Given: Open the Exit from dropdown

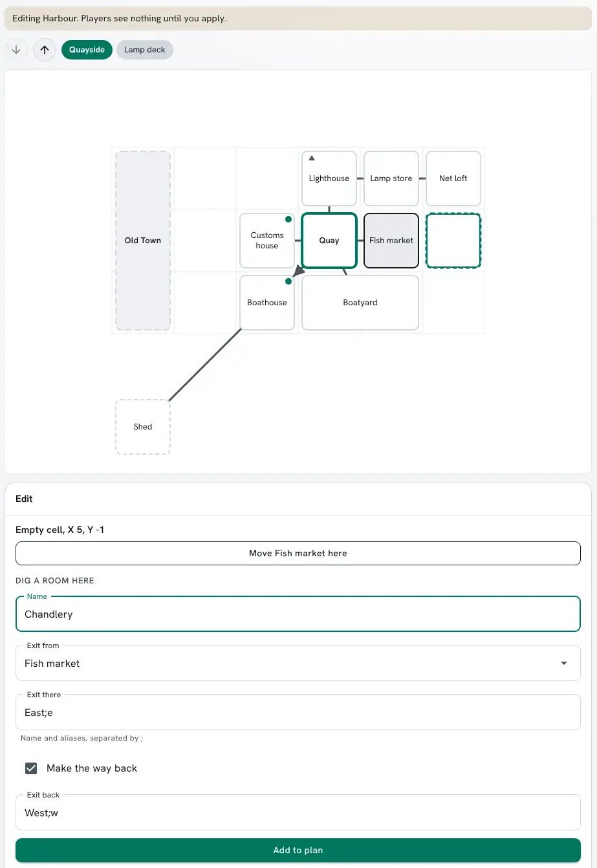Looking at the screenshot, I should 298,663.
